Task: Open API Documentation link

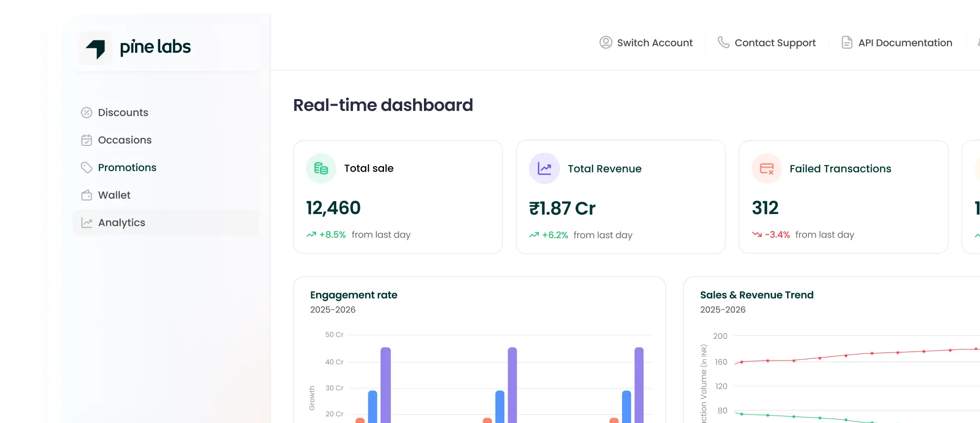Action: pyautogui.click(x=897, y=42)
